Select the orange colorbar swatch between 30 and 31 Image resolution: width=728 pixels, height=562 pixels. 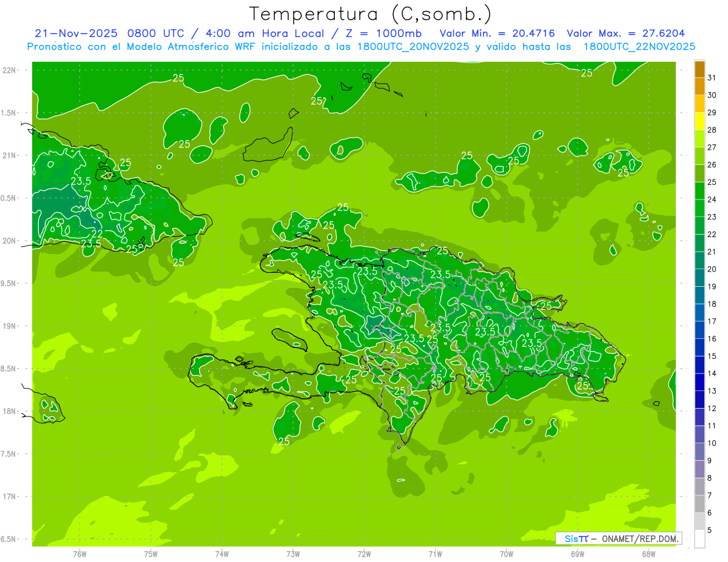tap(699, 87)
